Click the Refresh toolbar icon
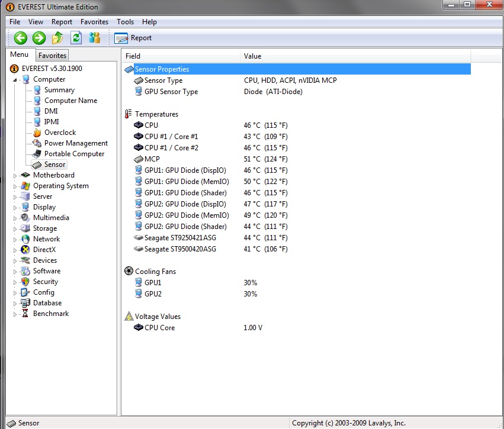Image resolution: width=504 pixels, height=429 pixels. click(x=76, y=38)
